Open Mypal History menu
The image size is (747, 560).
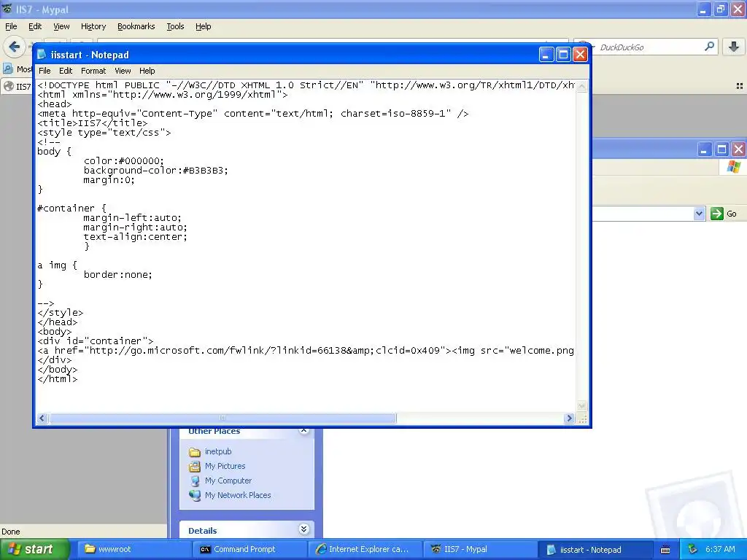click(x=93, y=26)
